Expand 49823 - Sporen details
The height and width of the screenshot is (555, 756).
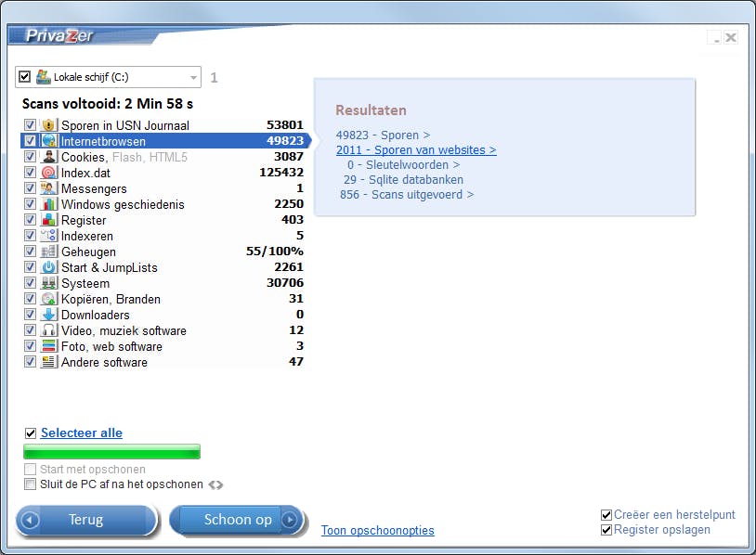384,135
